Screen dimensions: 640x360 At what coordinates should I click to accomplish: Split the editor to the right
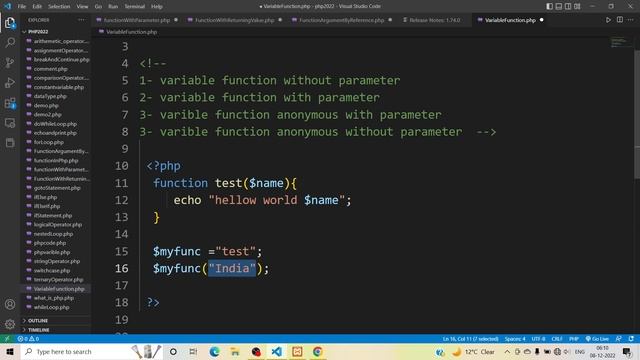(620, 20)
